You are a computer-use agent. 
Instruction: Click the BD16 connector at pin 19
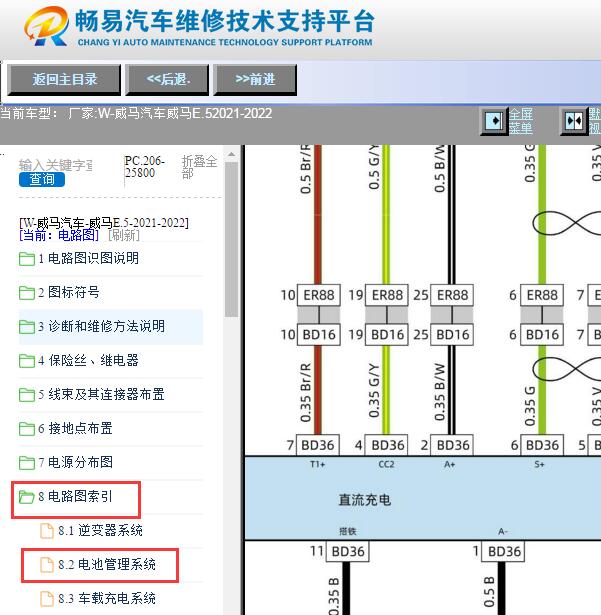click(x=387, y=335)
